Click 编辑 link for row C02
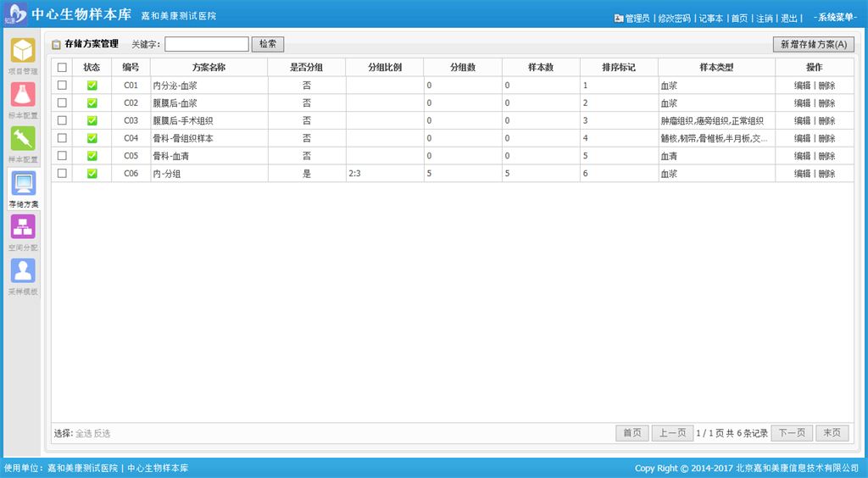868x478 pixels. pos(802,103)
